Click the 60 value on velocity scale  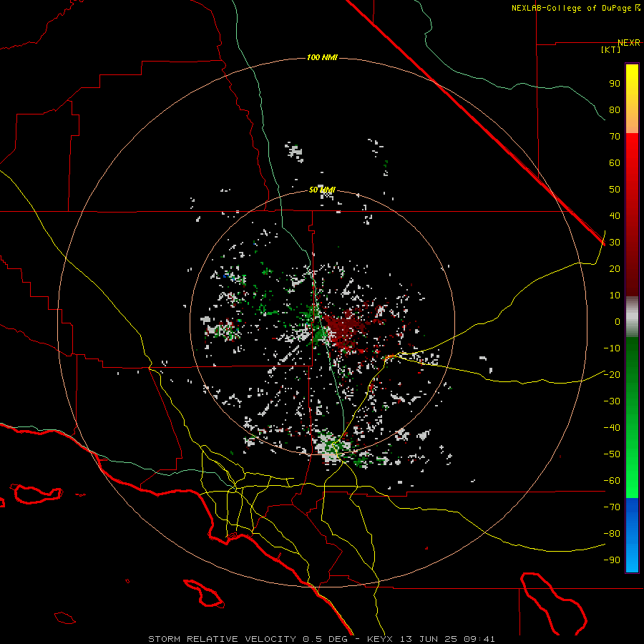coord(615,163)
